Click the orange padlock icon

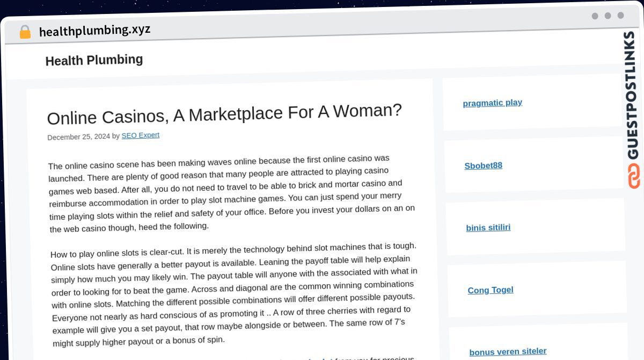point(25,32)
